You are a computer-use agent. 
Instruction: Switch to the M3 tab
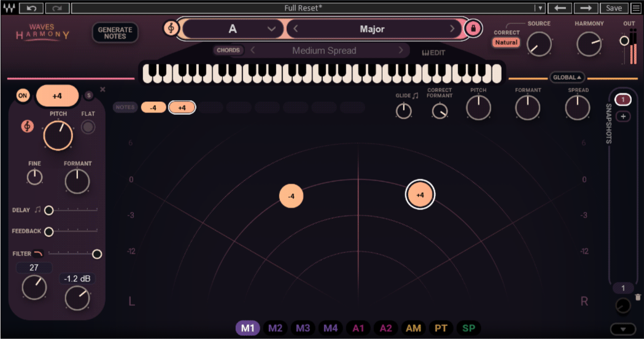pyautogui.click(x=303, y=328)
